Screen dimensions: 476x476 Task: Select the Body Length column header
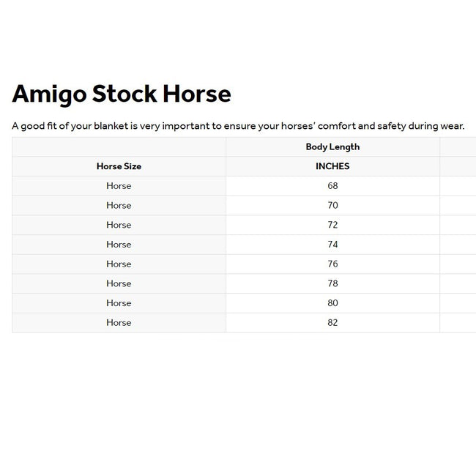tap(332, 146)
